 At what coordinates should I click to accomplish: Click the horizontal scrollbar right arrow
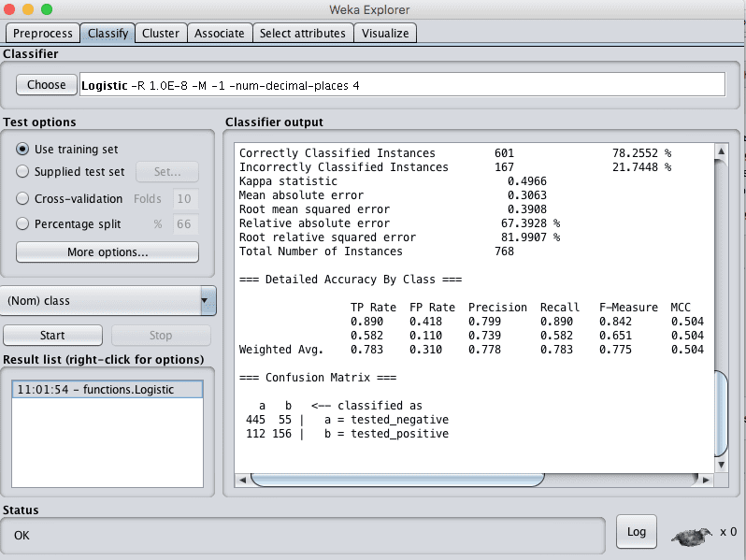pos(706,481)
